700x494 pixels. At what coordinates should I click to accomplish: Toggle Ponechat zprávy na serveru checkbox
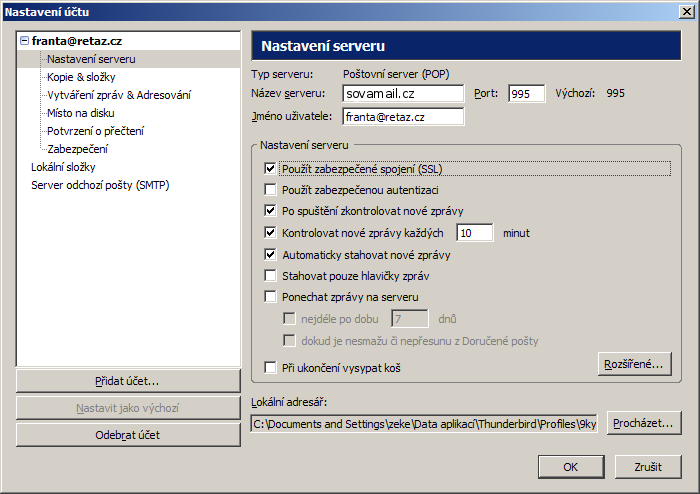point(270,297)
